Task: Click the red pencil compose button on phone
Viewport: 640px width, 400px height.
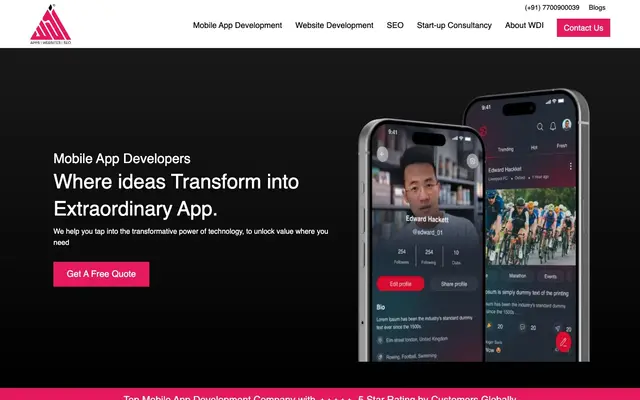Action: coord(563,342)
